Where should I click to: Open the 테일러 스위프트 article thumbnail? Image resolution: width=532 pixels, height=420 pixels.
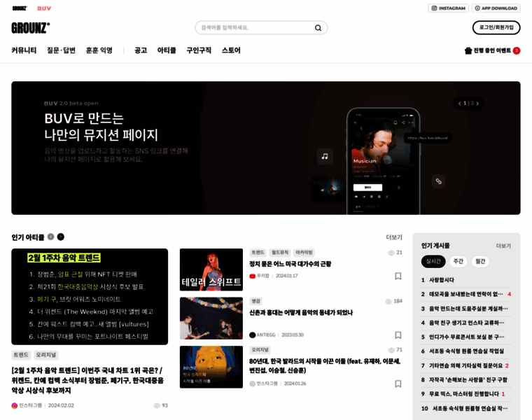click(211, 269)
